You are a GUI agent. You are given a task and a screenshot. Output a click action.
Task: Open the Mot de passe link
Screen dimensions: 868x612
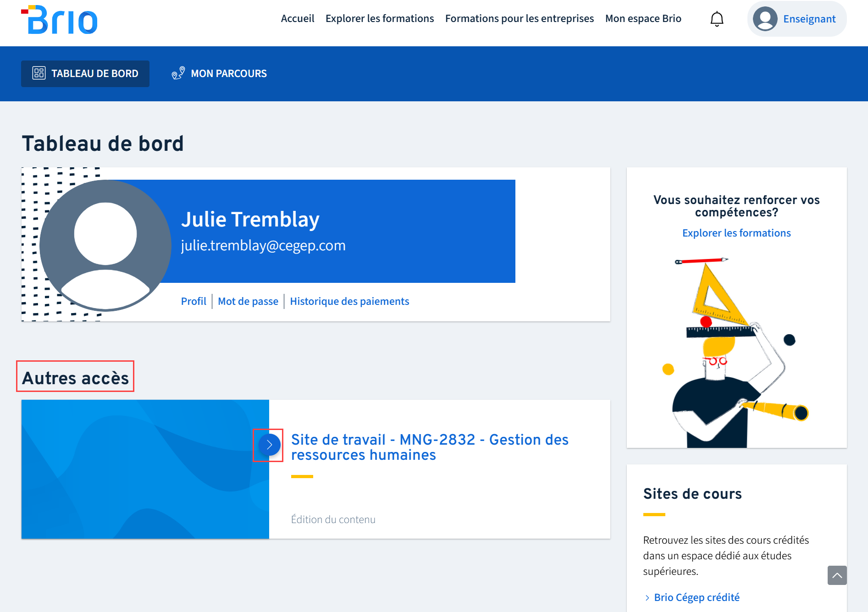(248, 301)
